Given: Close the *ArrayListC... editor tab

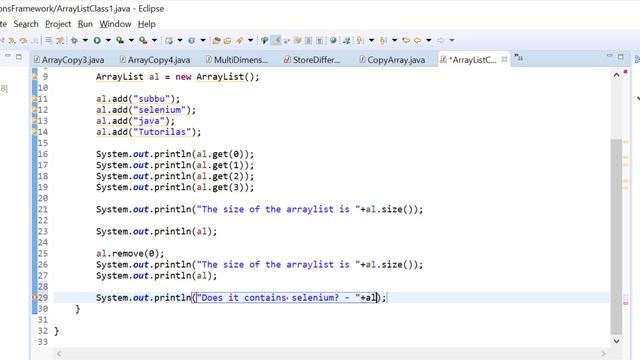Looking at the screenshot, I should coord(504,59).
